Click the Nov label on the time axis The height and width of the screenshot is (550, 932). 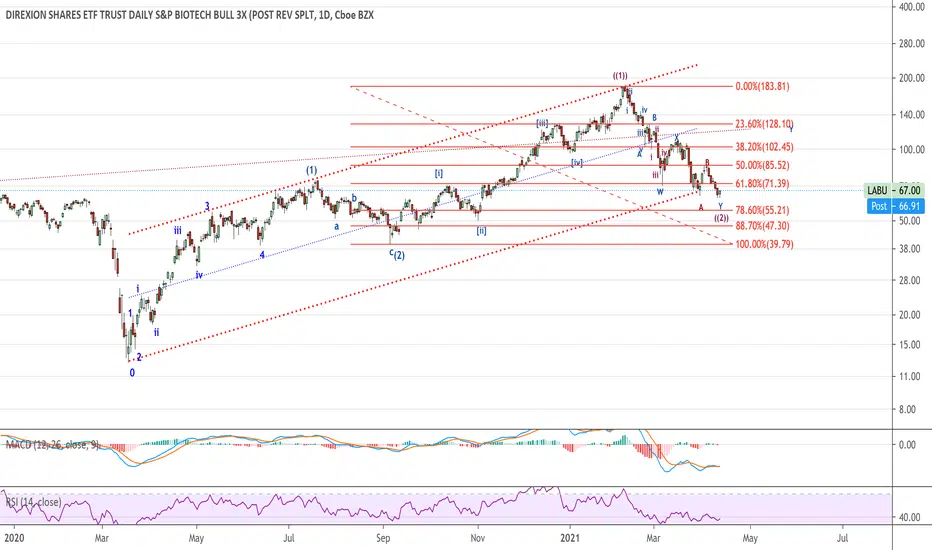[x=477, y=538]
